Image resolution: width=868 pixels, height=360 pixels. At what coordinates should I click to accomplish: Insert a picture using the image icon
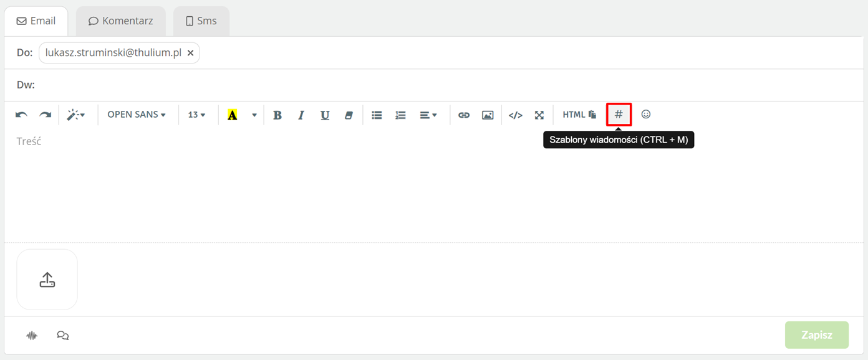coord(488,115)
